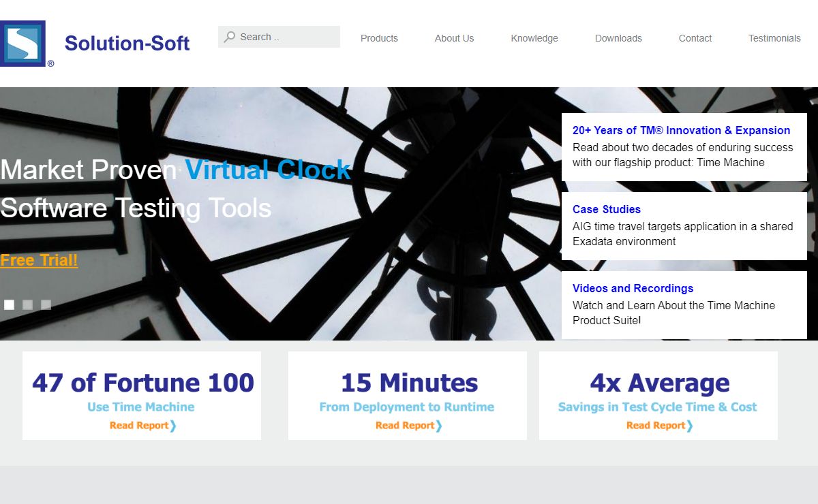This screenshot has width=818, height=504.
Task: Click the search magnifier icon
Action: click(x=230, y=37)
